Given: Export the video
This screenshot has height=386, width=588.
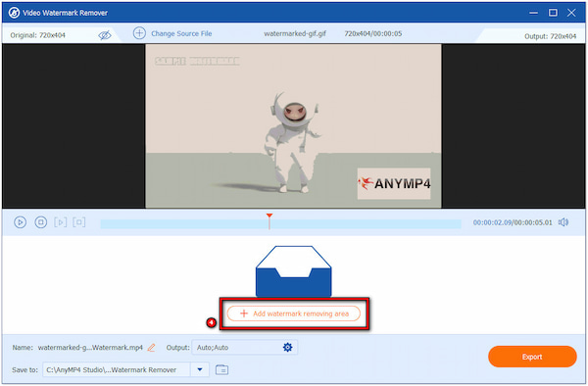Looking at the screenshot, I should [532, 357].
